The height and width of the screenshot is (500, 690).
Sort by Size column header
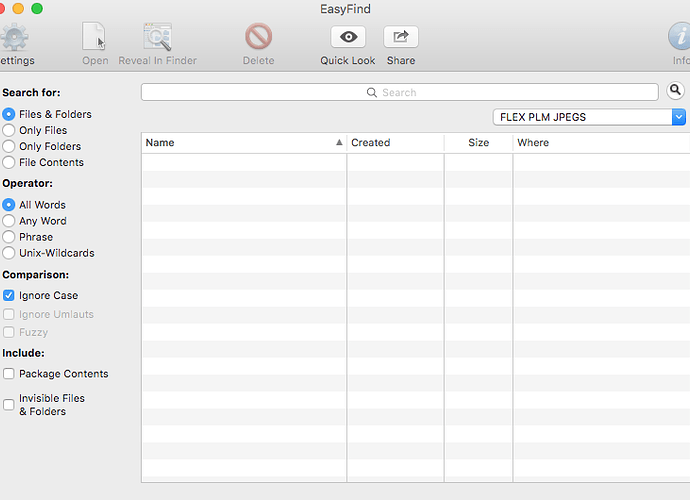[478, 143]
